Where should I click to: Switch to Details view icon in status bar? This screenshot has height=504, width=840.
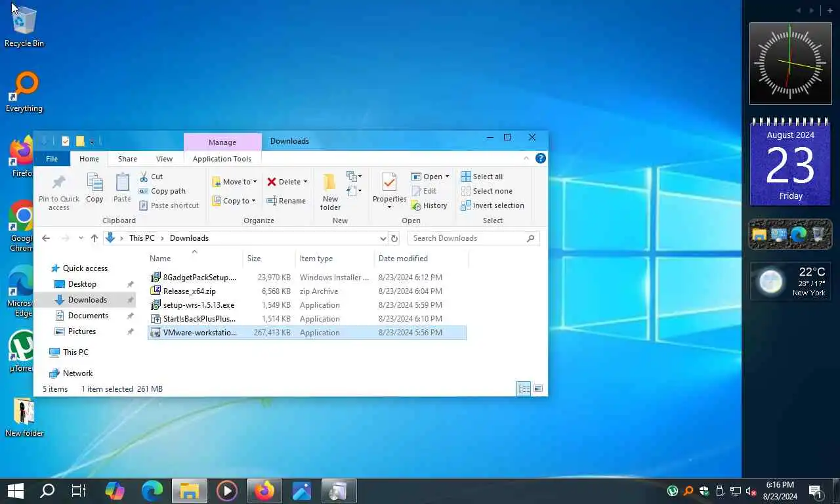(524, 388)
